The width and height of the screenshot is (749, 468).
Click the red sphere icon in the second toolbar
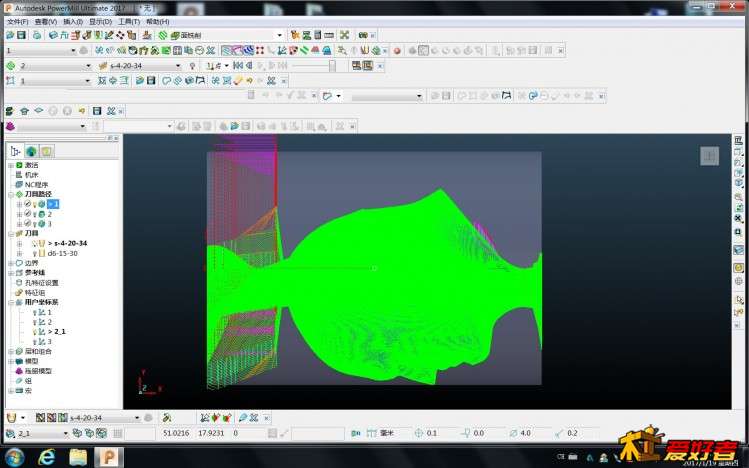coord(397,50)
